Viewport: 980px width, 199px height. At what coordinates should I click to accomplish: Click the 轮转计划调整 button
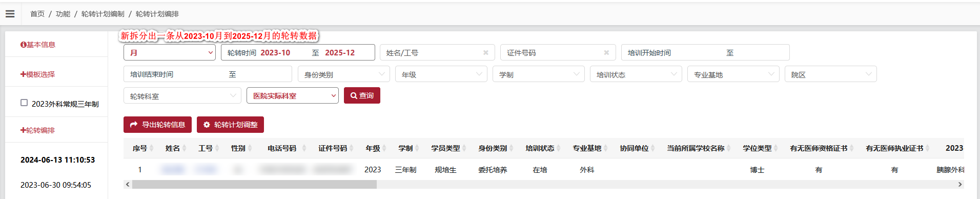(x=230, y=125)
